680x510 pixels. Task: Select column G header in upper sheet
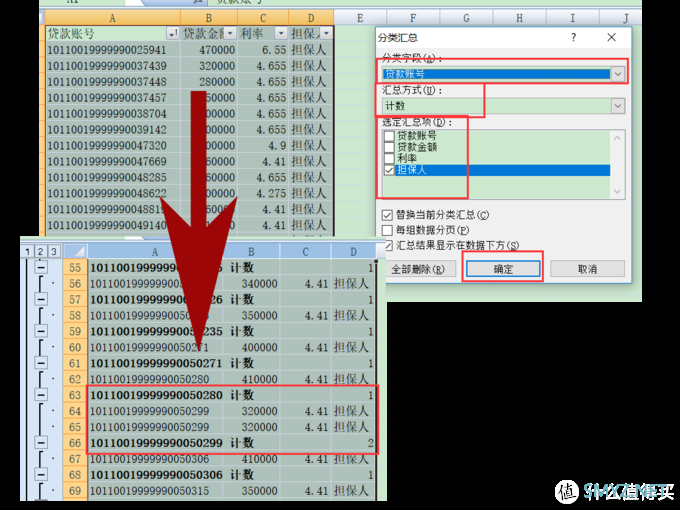(x=466, y=18)
